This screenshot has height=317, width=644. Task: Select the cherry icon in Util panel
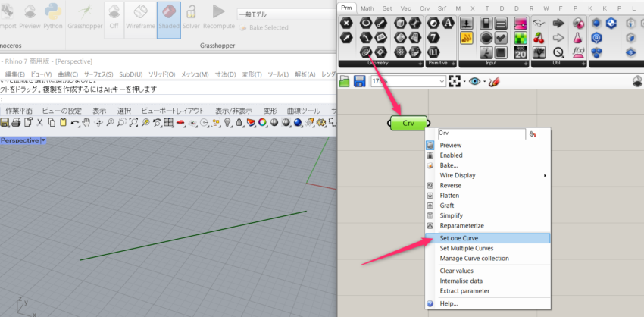(539, 37)
